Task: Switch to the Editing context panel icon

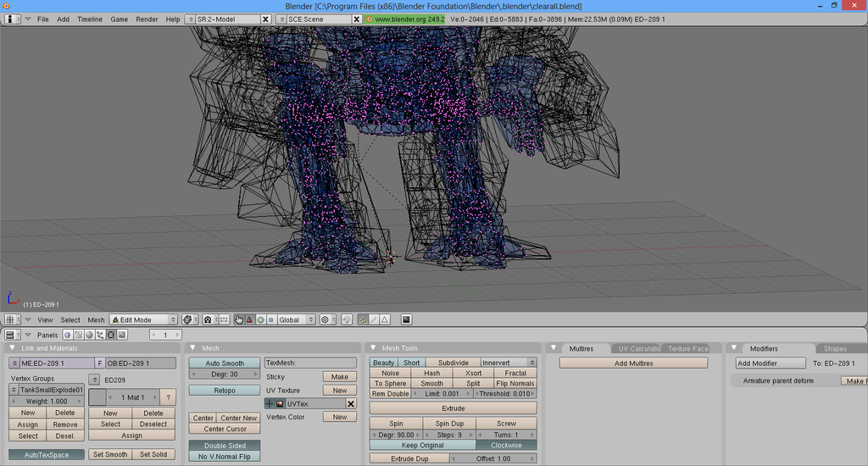Action: click(x=111, y=335)
